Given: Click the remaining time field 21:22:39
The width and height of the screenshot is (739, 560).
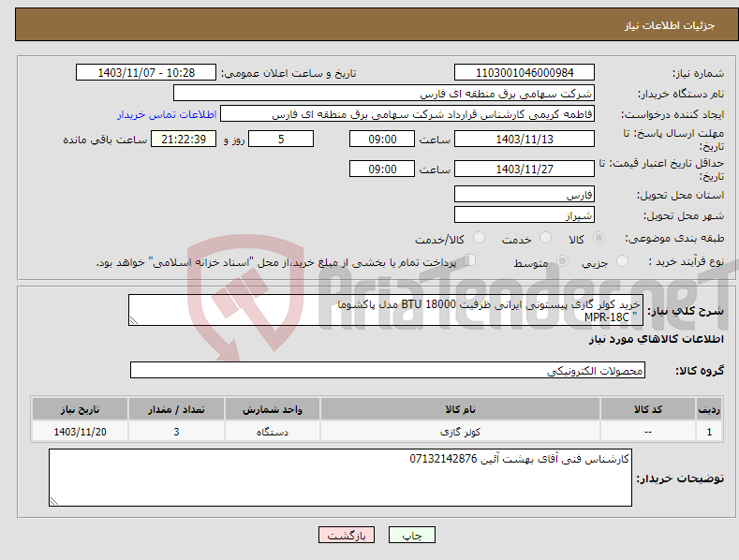Looking at the screenshot, I should click(184, 139).
